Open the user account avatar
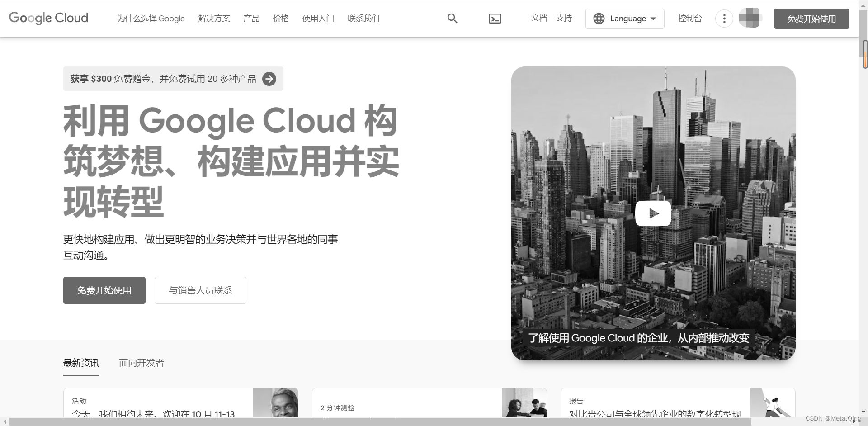The width and height of the screenshot is (868, 426). point(750,18)
